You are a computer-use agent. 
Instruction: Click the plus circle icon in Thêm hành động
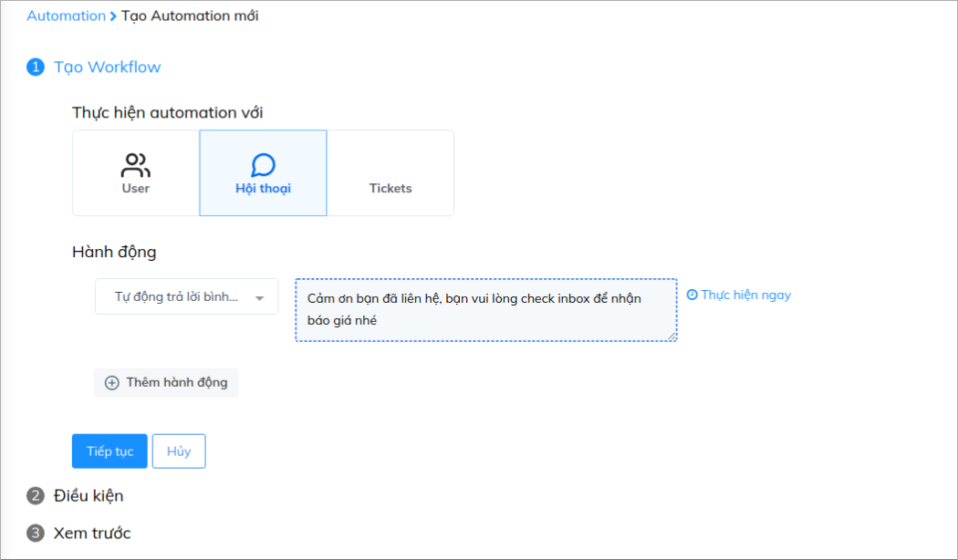click(112, 383)
